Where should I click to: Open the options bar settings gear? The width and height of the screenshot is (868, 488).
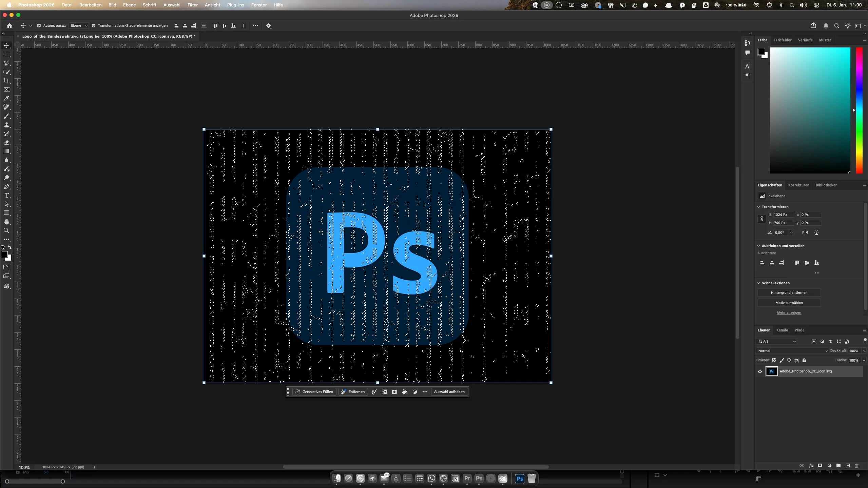[269, 26]
